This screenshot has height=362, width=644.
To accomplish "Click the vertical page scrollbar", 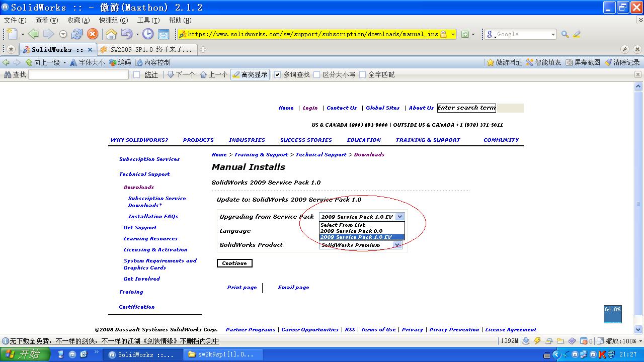I will click(x=639, y=204).
